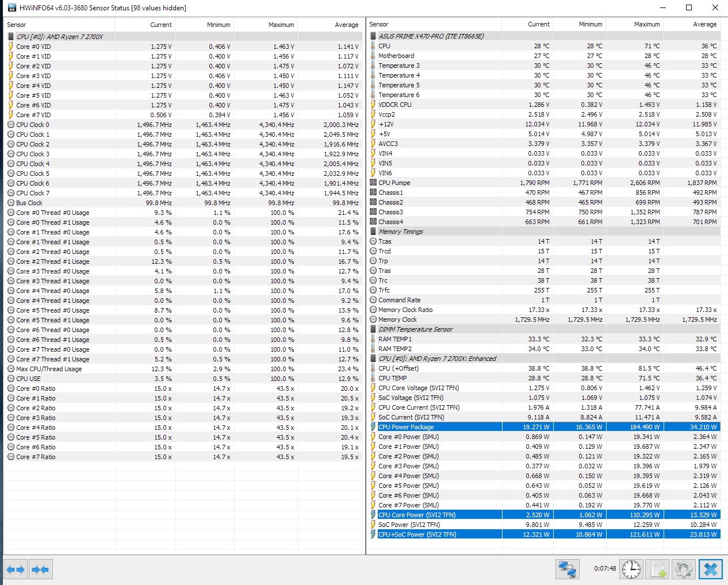Click the thermometer icon beside RAM TEMP1
The image size is (728, 585).
pyautogui.click(x=373, y=339)
